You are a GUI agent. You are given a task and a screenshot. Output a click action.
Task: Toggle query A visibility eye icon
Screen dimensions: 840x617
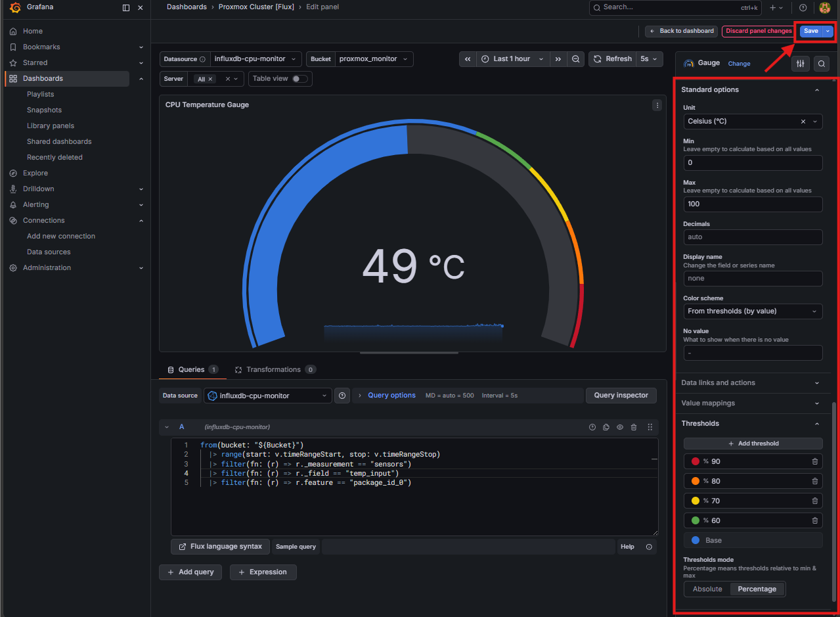(620, 427)
